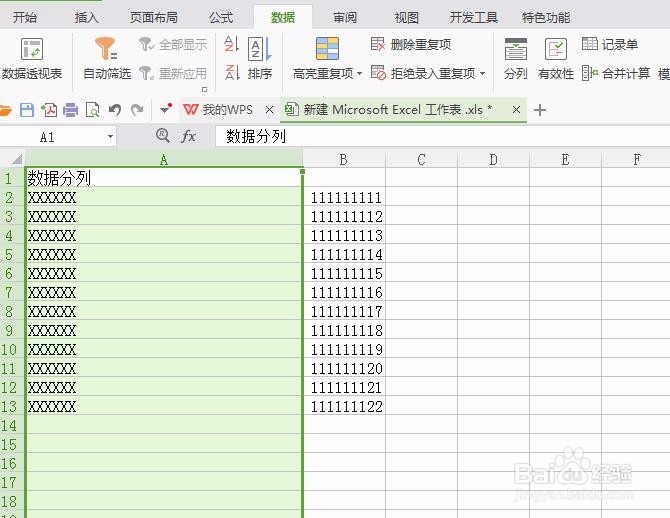Open Text to Columns (分列) tool

coord(515,59)
